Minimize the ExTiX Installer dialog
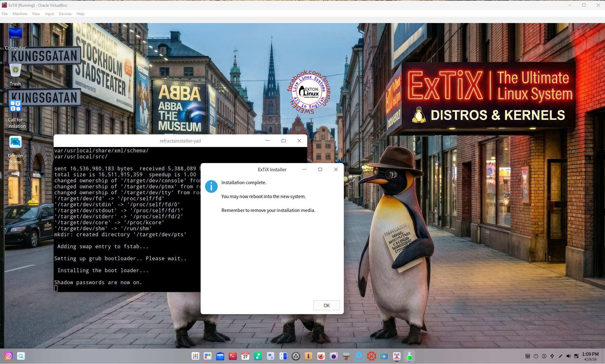Image resolution: width=605 pixels, height=364 pixels. tap(304, 169)
